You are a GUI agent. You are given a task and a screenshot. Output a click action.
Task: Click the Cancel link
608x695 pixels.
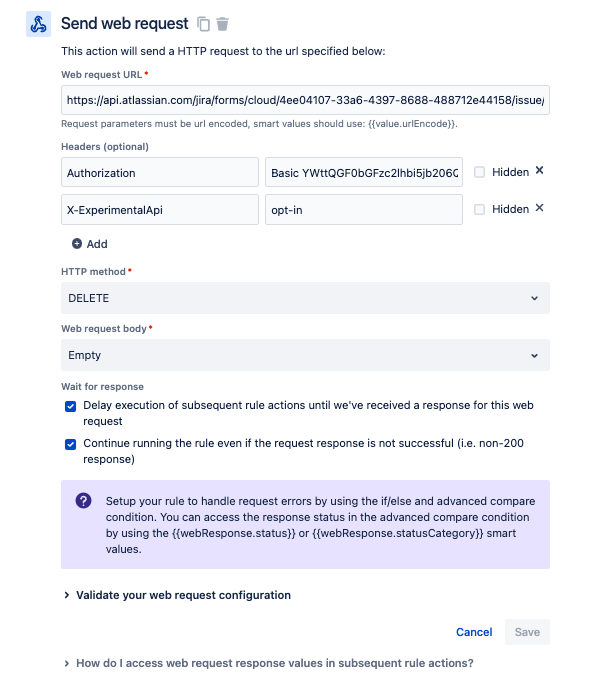(x=474, y=632)
